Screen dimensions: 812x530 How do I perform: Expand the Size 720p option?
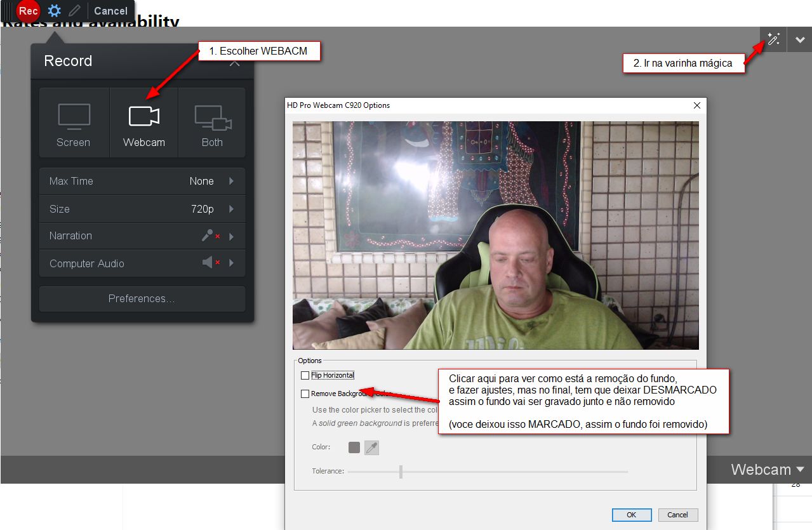(x=142, y=209)
